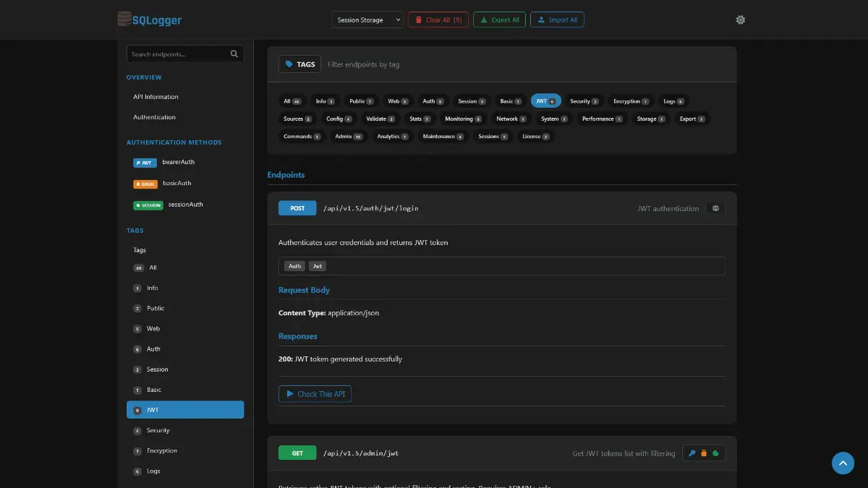868x488 pixels.
Task: Select the Encryption tag chip
Action: pyautogui.click(x=631, y=101)
